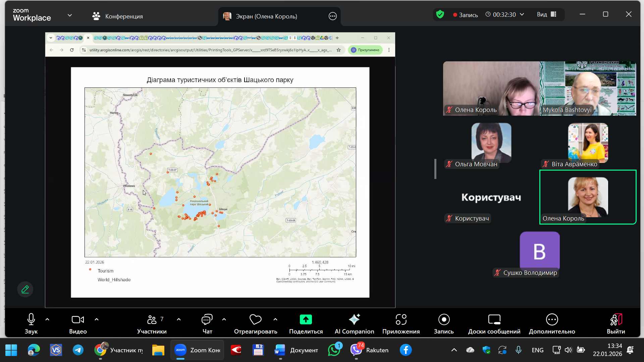644x362 pixels.
Task: Open the AI Companion panel
Action: 354,323
